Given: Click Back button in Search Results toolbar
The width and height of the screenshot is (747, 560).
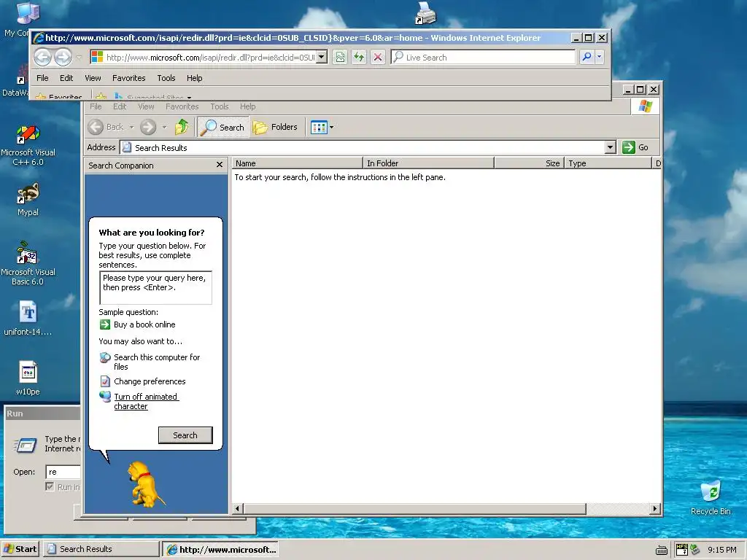Looking at the screenshot, I should pyautogui.click(x=107, y=127).
